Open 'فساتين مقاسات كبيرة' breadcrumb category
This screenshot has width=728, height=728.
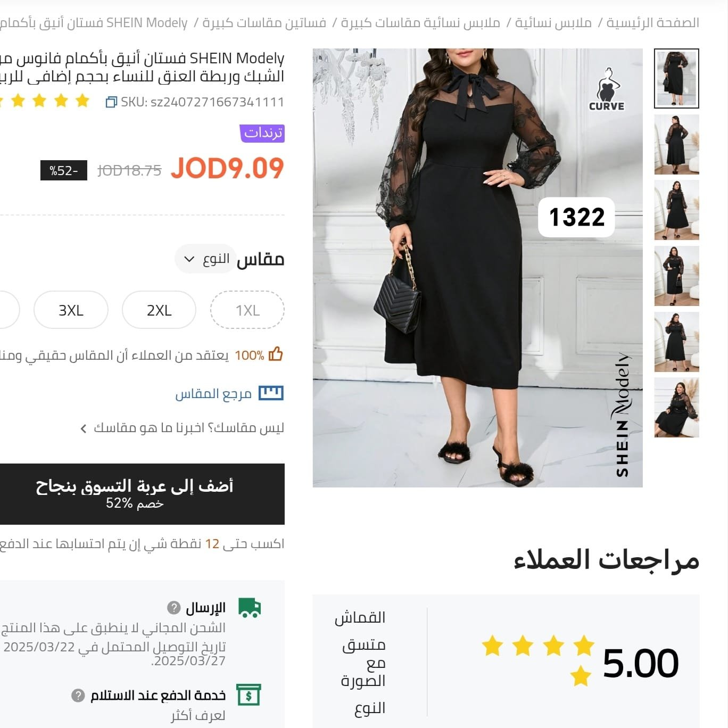point(264,23)
